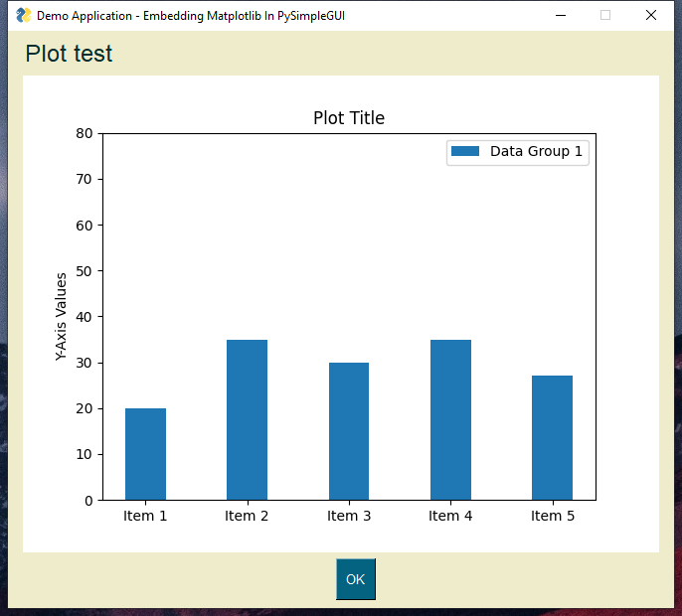Select the Item 3 x-axis label
Viewport: 682px width, 616px height.
[x=349, y=516]
